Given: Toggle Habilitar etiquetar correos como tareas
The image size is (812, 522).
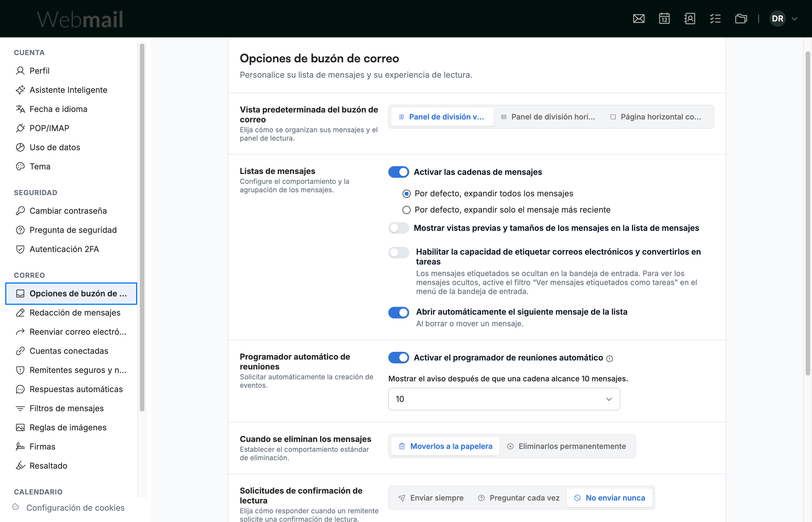Looking at the screenshot, I should pyautogui.click(x=398, y=253).
